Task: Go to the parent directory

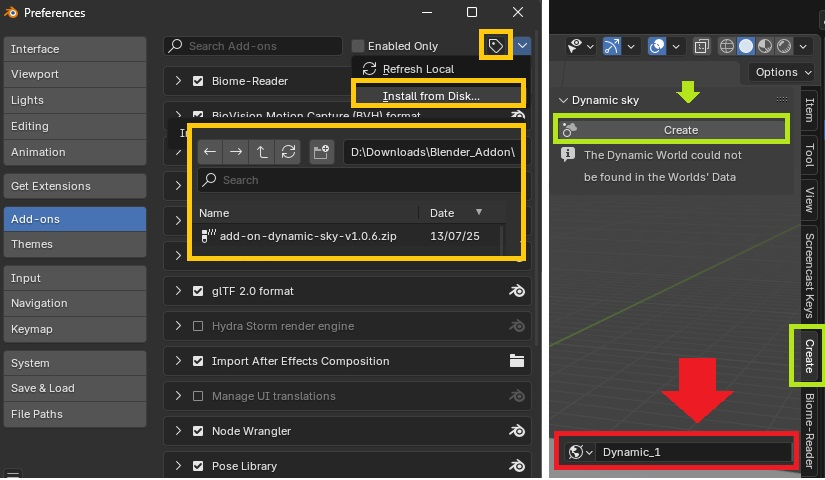Action: click(262, 152)
